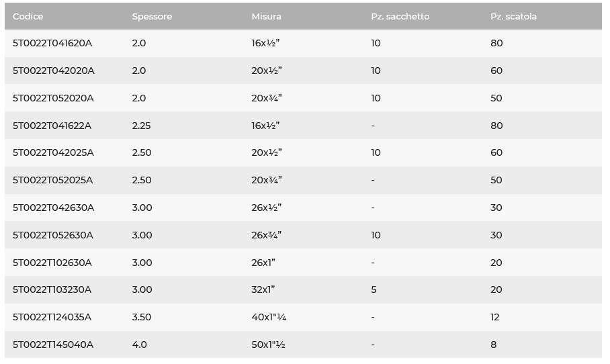Image resolution: width=610 pixels, height=364 pixels.
Task: Select product code 5T0022T103230A
Action: point(52,289)
